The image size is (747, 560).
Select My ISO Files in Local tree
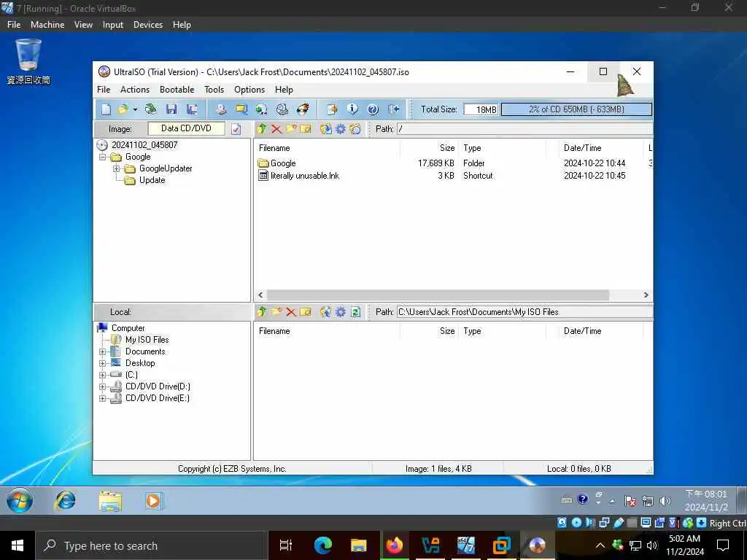tap(147, 340)
